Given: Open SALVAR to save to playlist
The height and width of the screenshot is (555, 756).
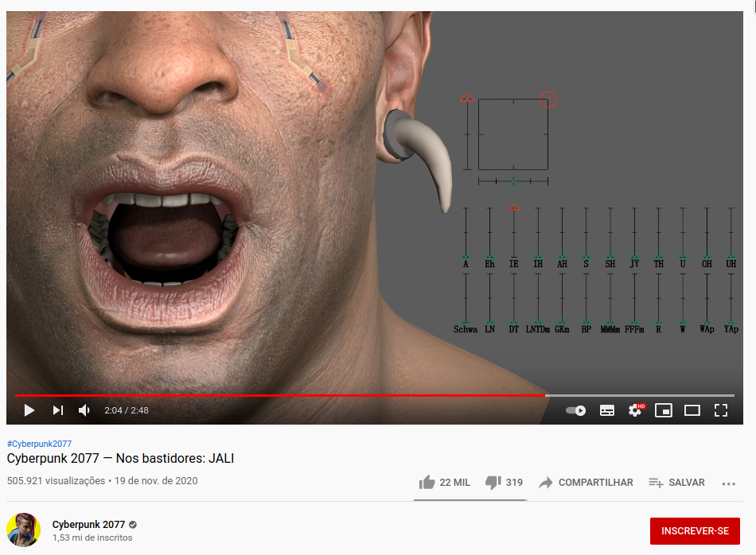Looking at the screenshot, I should click(x=677, y=483).
